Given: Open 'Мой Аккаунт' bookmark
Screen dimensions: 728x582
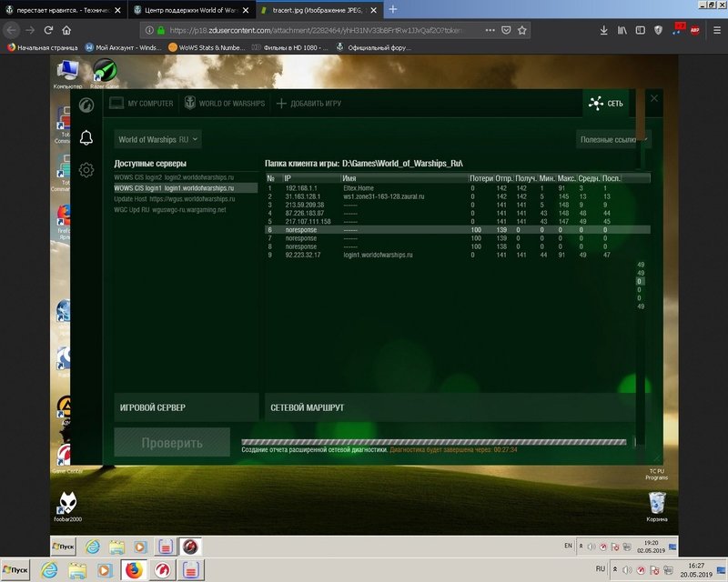Looking at the screenshot, I should point(124,47).
